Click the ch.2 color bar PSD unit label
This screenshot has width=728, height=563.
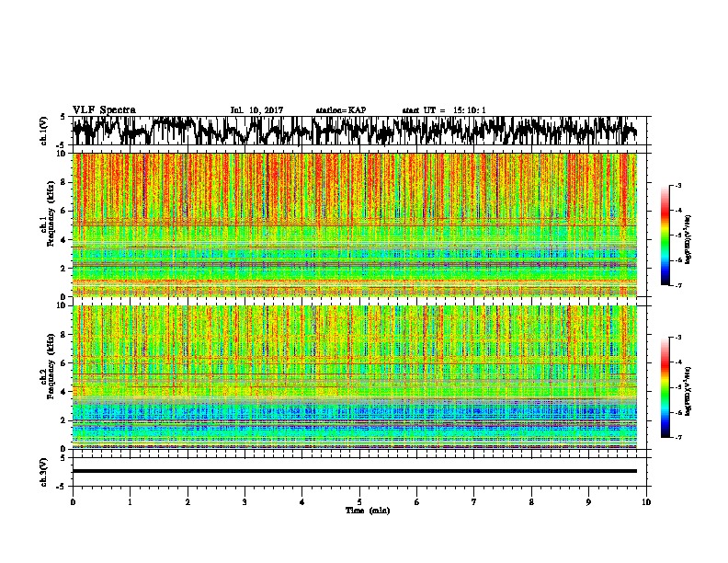click(x=688, y=391)
